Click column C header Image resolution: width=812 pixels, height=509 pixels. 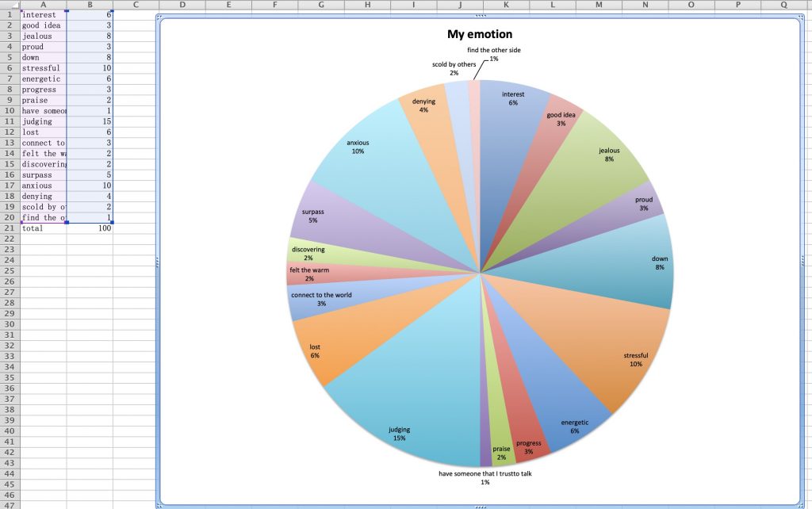[136, 5]
